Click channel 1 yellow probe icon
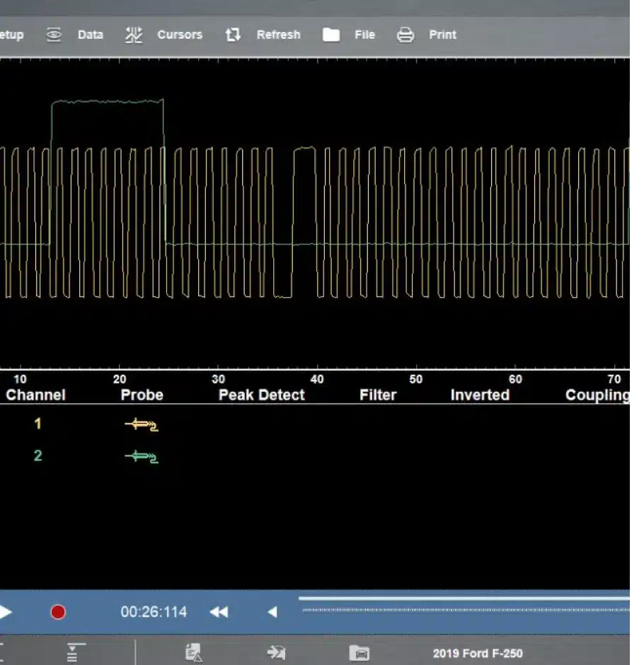Screen dimensions: 644x665 [142, 424]
